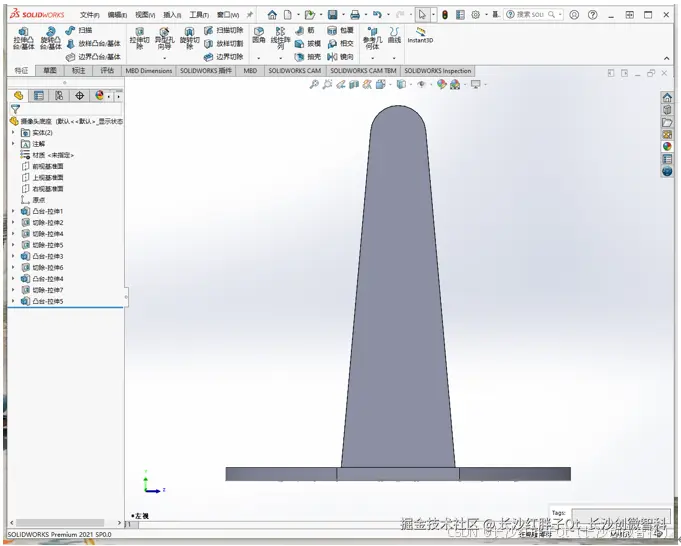Switch to the 草图 Sketch tab
The height and width of the screenshot is (546, 681).
[50, 70]
